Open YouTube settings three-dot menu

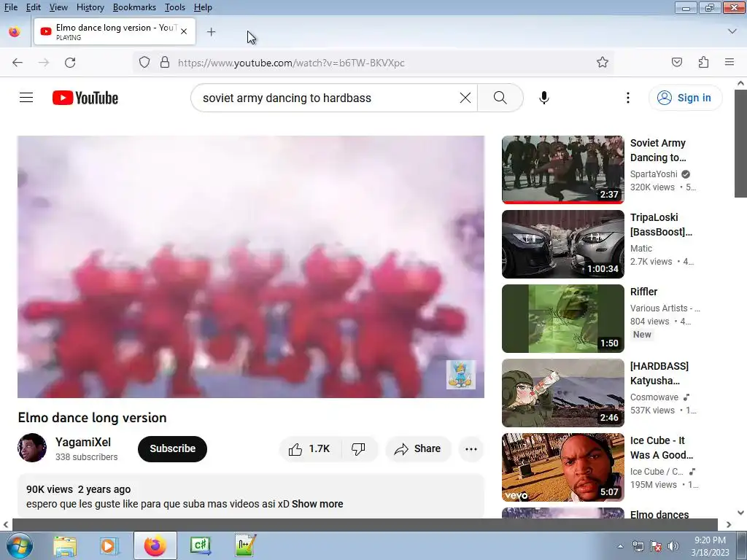(628, 98)
